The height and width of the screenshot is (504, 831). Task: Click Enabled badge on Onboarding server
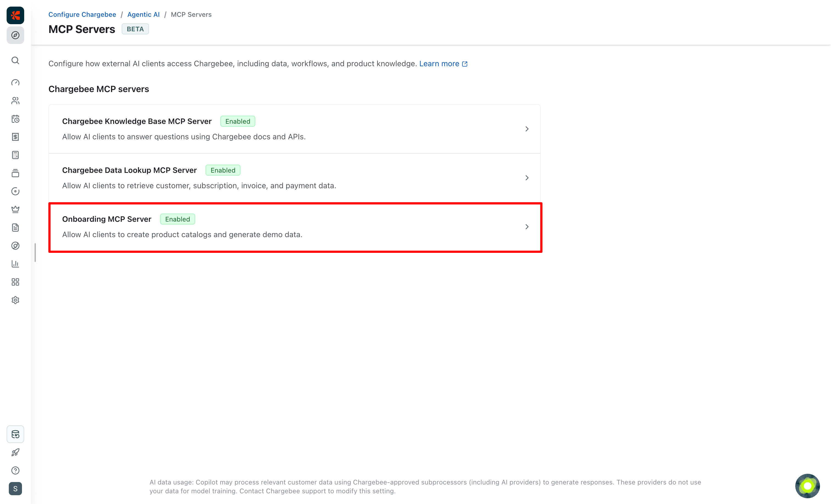pos(178,219)
